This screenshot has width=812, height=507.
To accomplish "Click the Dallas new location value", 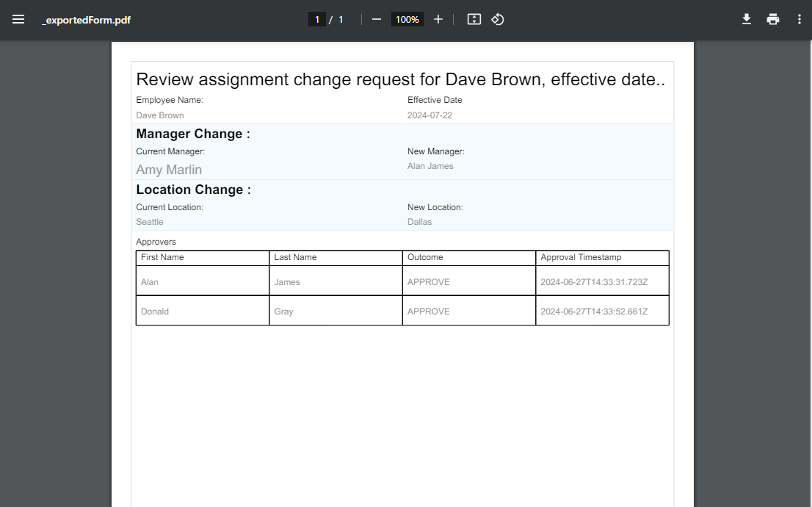I will coord(419,222).
